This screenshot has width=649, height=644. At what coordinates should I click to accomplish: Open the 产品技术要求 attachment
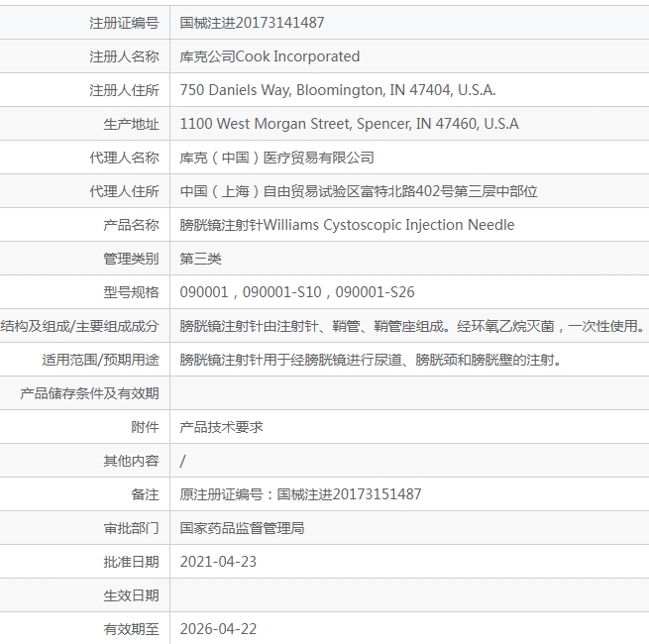[x=221, y=427]
